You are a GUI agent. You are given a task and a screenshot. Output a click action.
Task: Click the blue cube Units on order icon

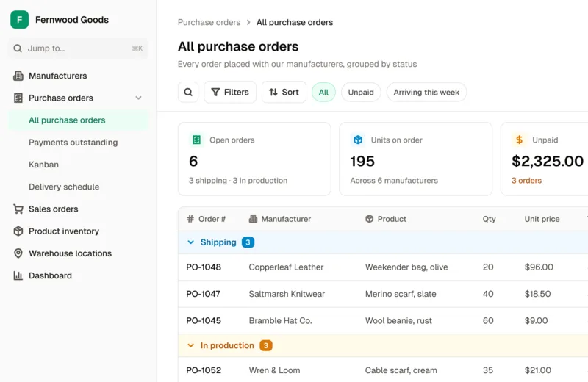pyautogui.click(x=358, y=140)
